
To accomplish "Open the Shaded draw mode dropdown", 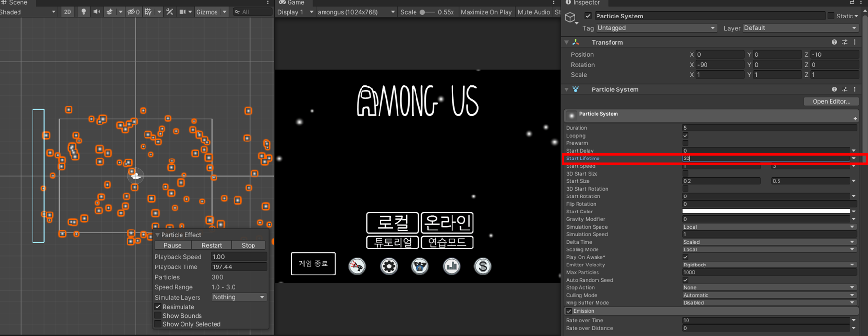I will coord(28,12).
